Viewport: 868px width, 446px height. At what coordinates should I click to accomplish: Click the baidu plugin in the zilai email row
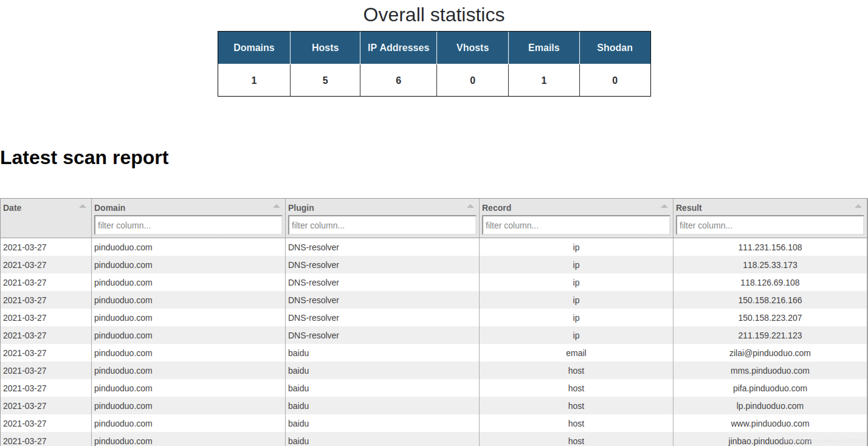pos(298,353)
